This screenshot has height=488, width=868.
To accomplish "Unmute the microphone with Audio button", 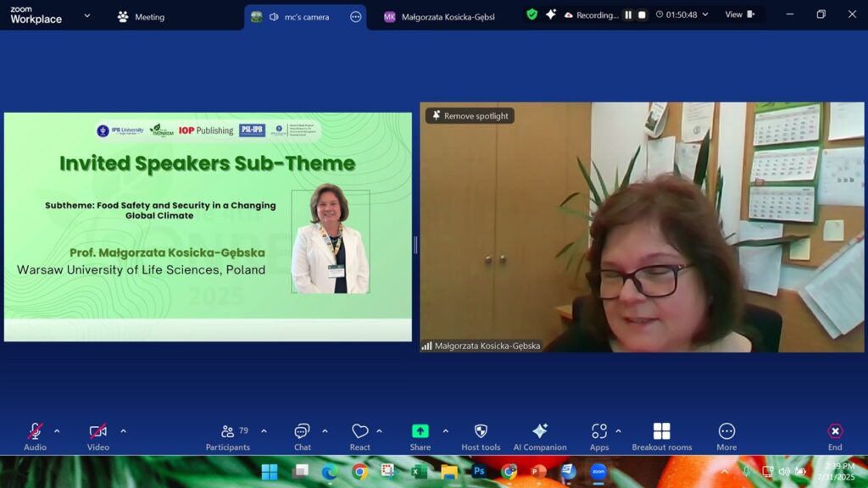I will [x=35, y=431].
